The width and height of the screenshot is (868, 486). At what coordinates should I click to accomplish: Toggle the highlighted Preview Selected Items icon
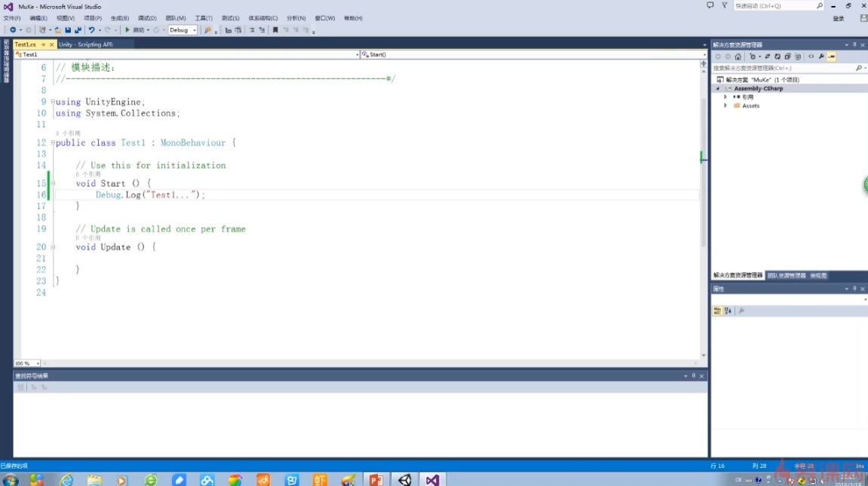832,57
